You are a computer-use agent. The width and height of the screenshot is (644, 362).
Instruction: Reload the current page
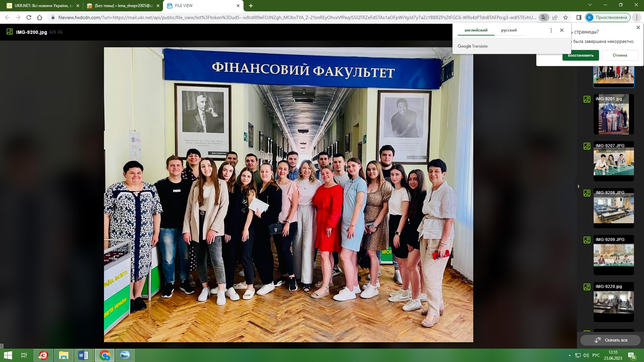pyautogui.click(x=29, y=17)
